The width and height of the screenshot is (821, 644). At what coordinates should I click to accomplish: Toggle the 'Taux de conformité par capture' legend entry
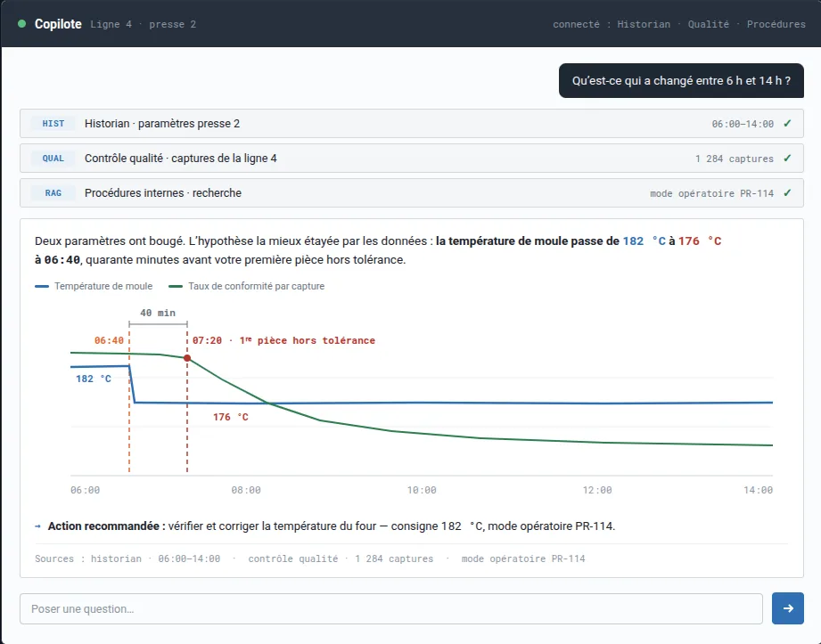pyautogui.click(x=247, y=286)
